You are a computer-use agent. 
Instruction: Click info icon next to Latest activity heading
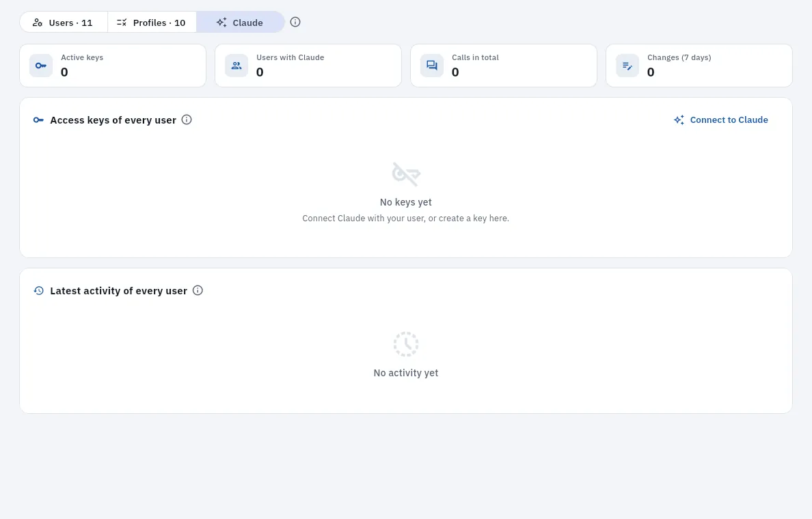pyautogui.click(x=198, y=290)
